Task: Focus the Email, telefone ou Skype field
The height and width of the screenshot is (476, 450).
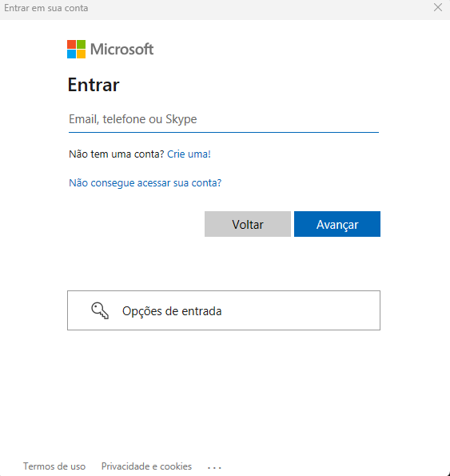Action: (224, 119)
